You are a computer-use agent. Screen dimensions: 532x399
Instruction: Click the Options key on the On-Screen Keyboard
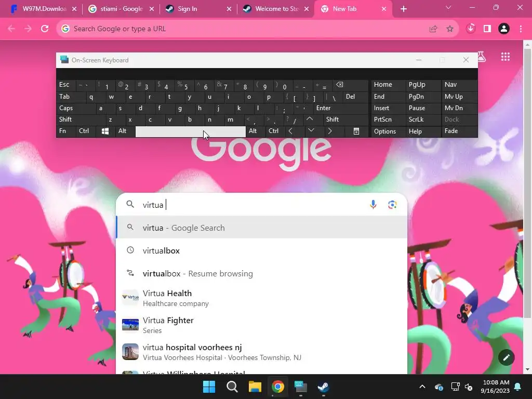388,131
